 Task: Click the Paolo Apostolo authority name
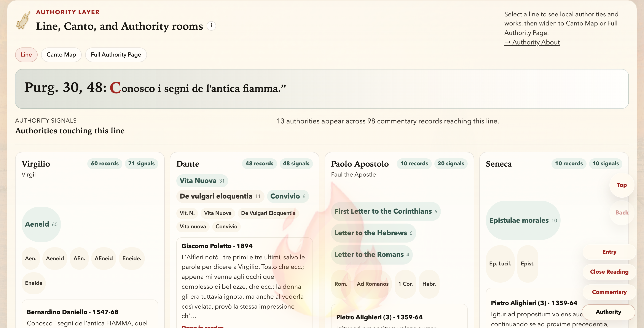point(360,164)
